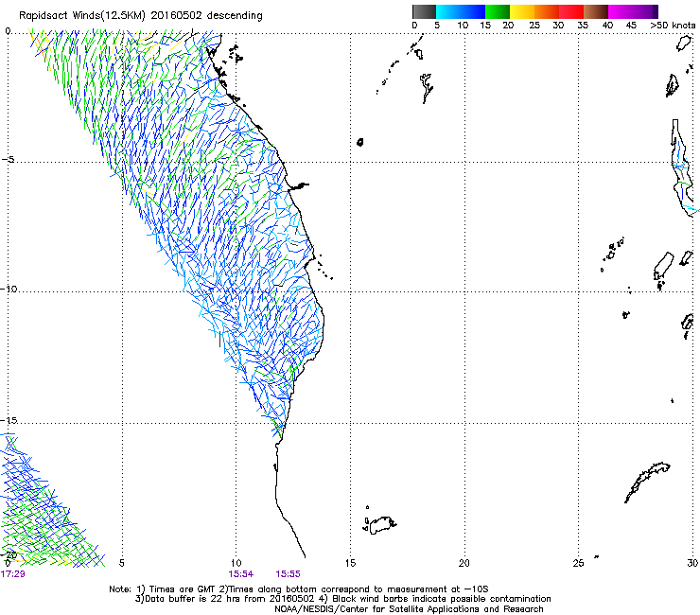This screenshot has height=615, width=700.
Task: Click the '-20' latitude axis label
Action: (x=9, y=554)
